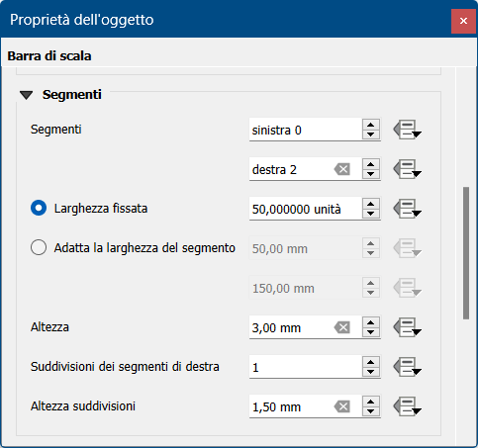Decrease the destra segments value

click(x=371, y=174)
